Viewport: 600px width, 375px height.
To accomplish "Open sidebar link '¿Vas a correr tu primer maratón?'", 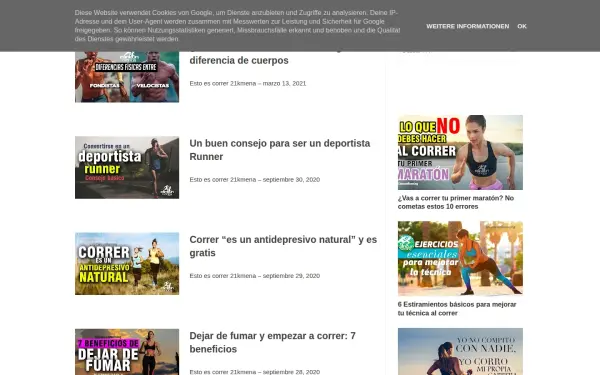I will 456,202.
